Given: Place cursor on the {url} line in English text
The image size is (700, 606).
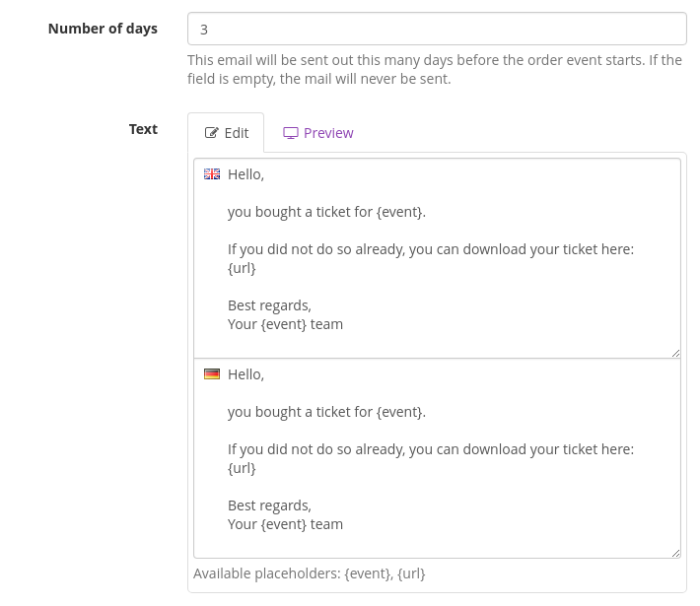Looking at the screenshot, I should [x=242, y=268].
